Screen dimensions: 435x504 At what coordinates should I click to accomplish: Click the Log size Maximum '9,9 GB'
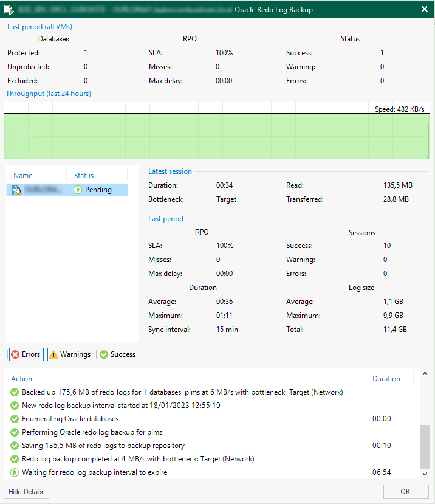click(x=393, y=316)
